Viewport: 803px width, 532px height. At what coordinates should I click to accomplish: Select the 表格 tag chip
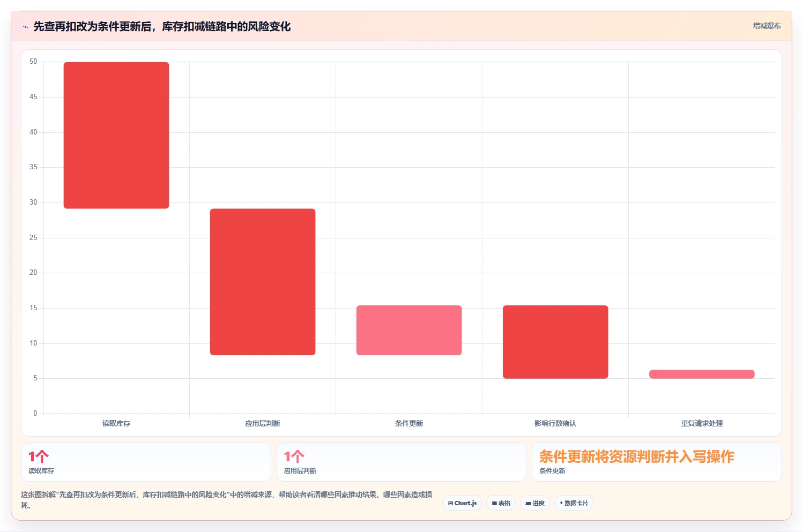501,503
